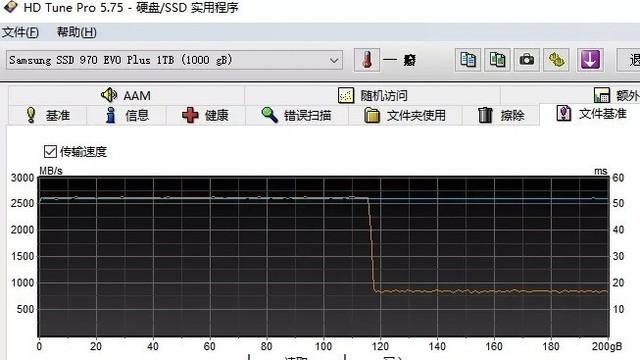Select the 文件基准 file benchmark tab

591,114
